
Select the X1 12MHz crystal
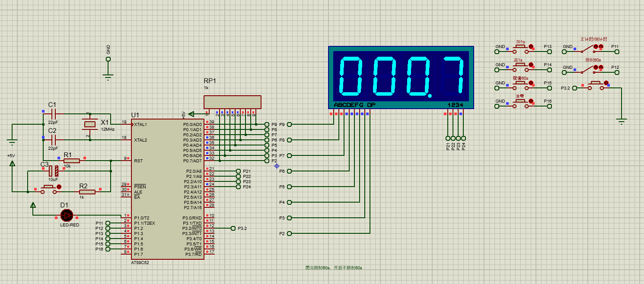click(89, 125)
